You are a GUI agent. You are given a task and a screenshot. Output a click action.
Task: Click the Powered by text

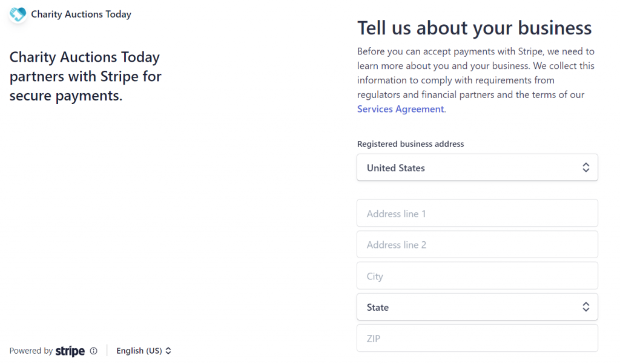31,351
